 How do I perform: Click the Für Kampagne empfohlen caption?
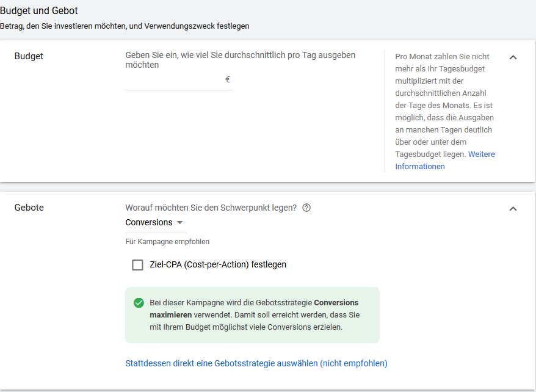[x=167, y=242]
